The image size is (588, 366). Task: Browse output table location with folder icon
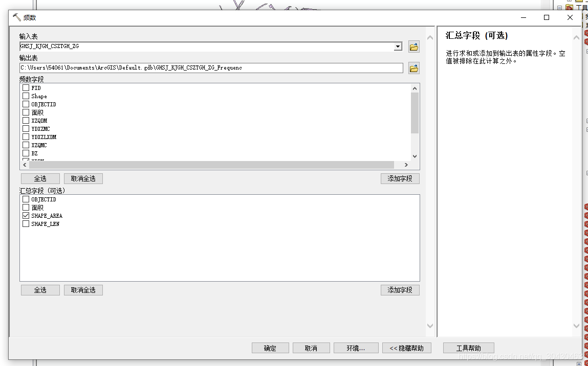point(413,67)
